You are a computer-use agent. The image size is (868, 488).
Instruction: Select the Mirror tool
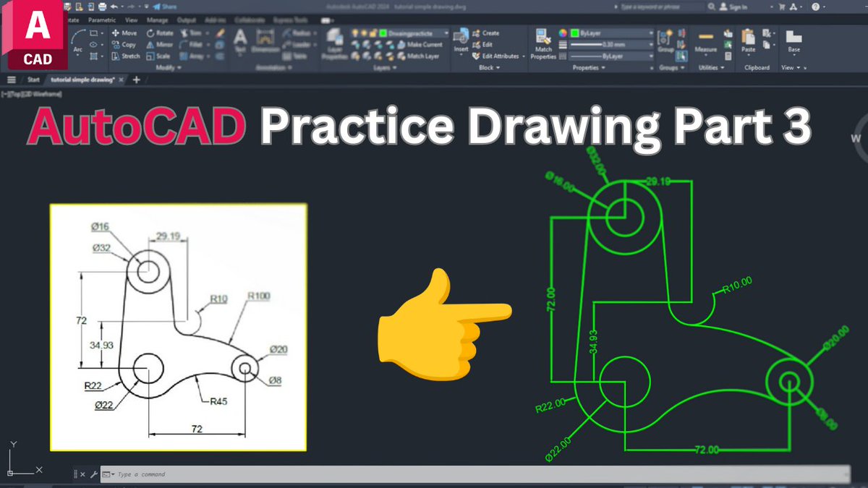[160, 45]
